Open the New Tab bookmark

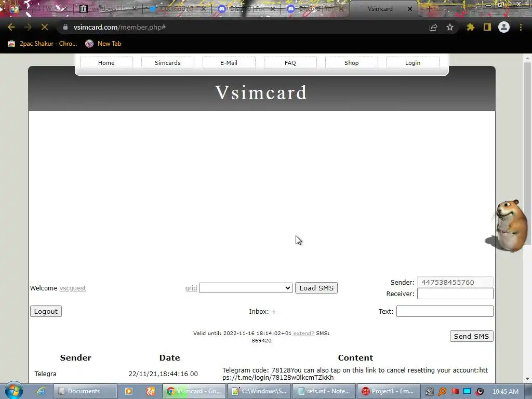pyautogui.click(x=103, y=44)
